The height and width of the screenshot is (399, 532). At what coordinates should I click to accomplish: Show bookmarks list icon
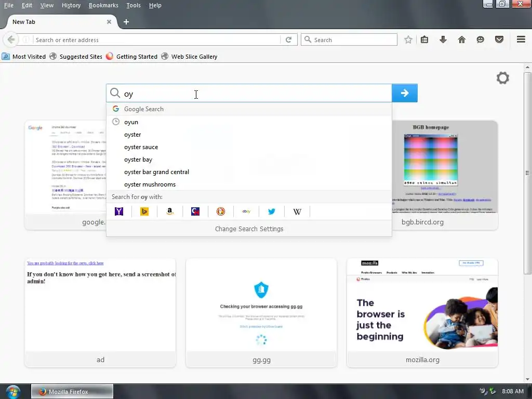tap(424, 39)
